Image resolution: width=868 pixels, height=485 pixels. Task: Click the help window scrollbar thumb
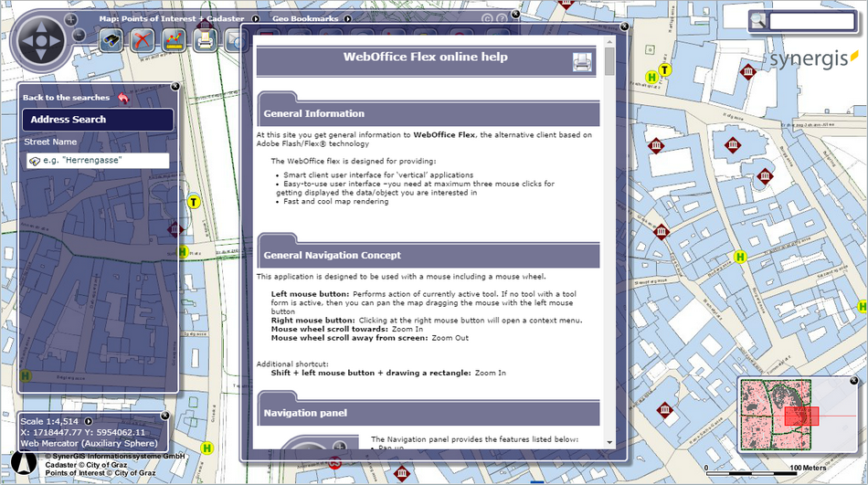pos(609,61)
